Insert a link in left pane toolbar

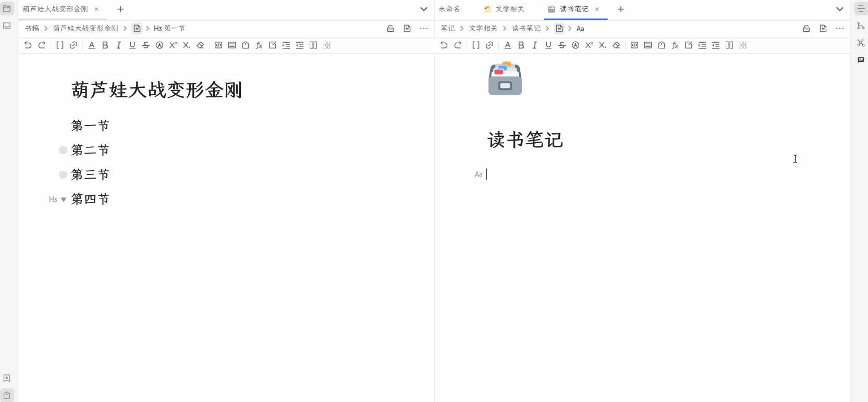[74, 45]
